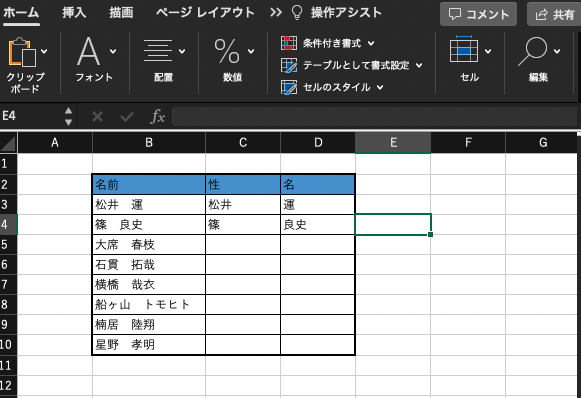Select cell containing 船ヶ山 トモヒト
Viewport: 581px width, 398px height.
[x=149, y=305]
